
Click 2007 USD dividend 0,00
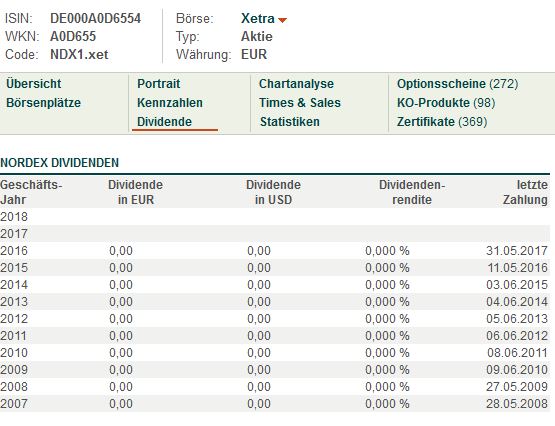click(x=259, y=403)
